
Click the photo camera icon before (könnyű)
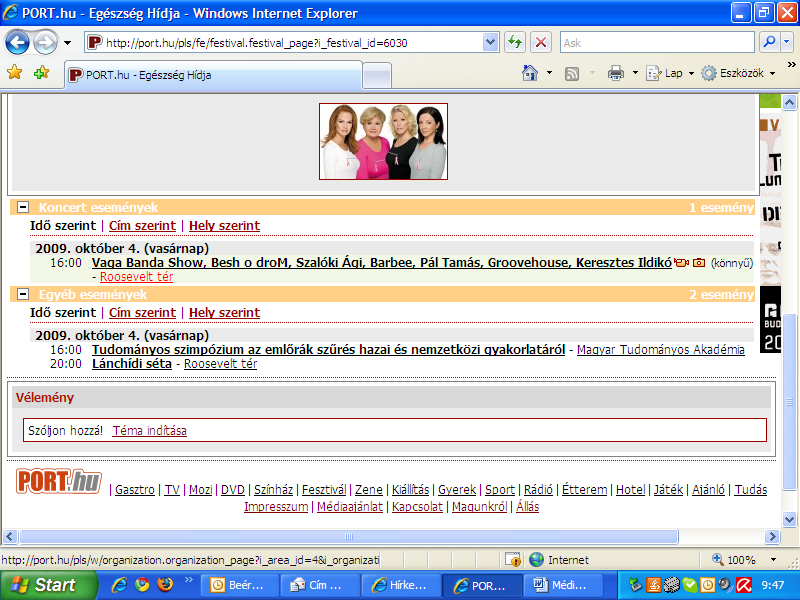[x=699, y=263]
